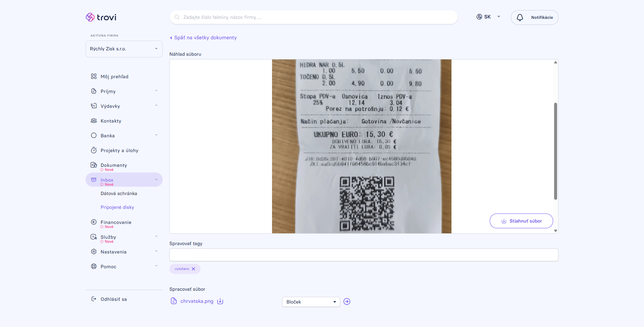Click the language globe icon
This screenshot has height=327, width=644.
479,17
